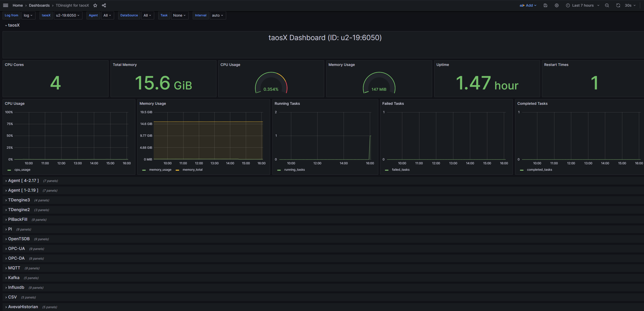Click the share dashboard icon
The width and height of the screenshot is (644, 311).
104,5
